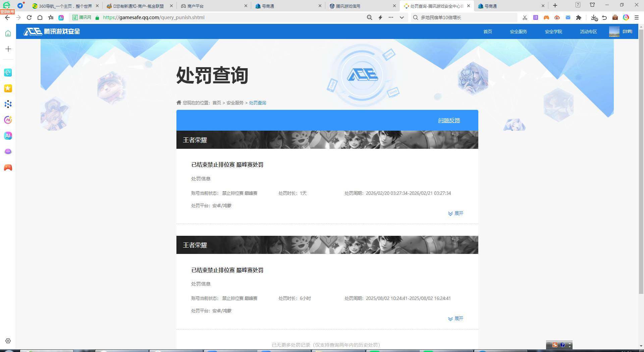The width and height of the screenshot is (644, 352).
Task: Open the extensions puzzle-piece icon
Action: (579, 17)
